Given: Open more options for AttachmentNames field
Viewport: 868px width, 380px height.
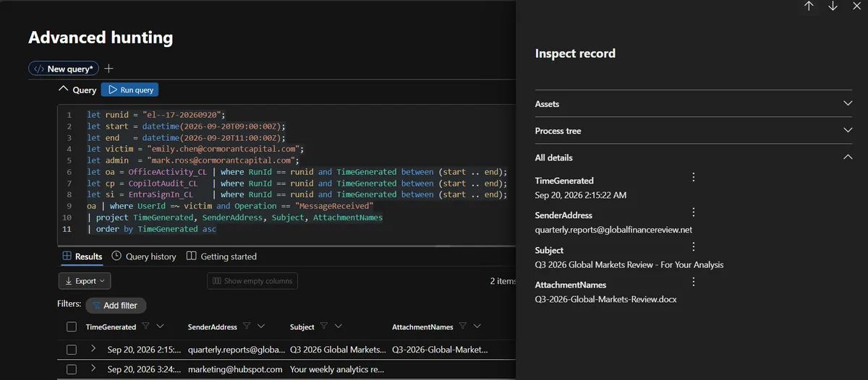Looking at the screenshot, I should click(x=693, y=281).
